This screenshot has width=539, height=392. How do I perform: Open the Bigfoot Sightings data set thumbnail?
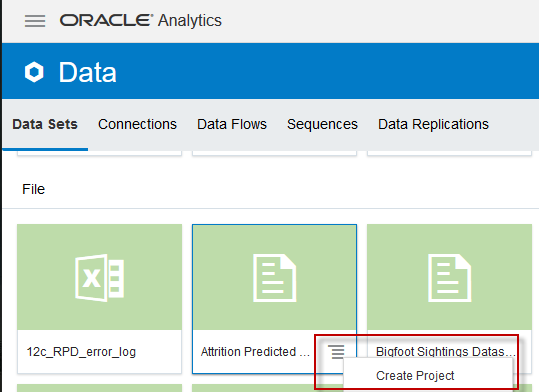pos(449,277)
